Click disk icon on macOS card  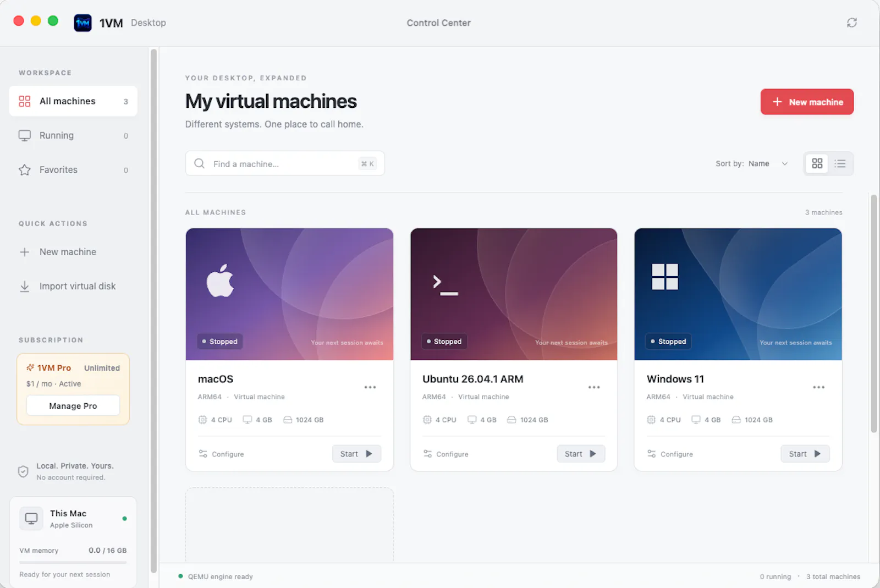pyautogui.click(x=288, y=420)
